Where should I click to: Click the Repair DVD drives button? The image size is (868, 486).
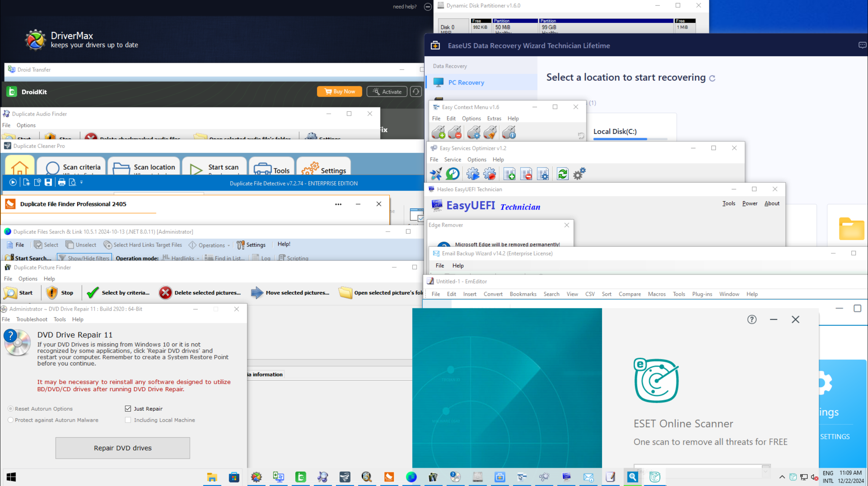coord(123,448)
